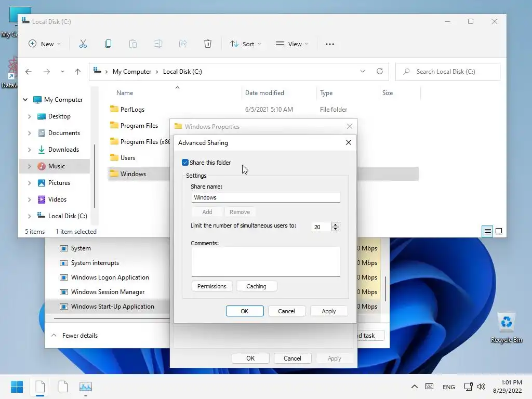
Task: Click OK in Windows Properties dialog
Action: [x=250, y=358]
